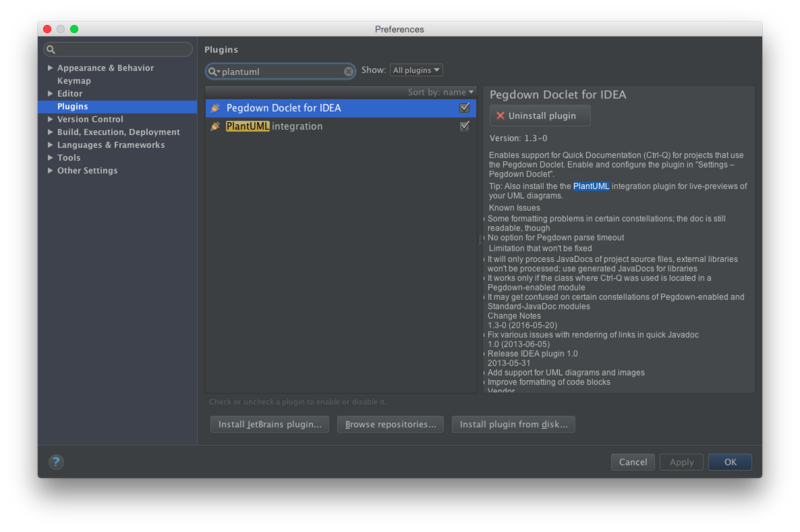Viewport: 800px width, 532px height.
Task: Select Appearance & Behavior label in the settings tree
Action: point(105,68)
